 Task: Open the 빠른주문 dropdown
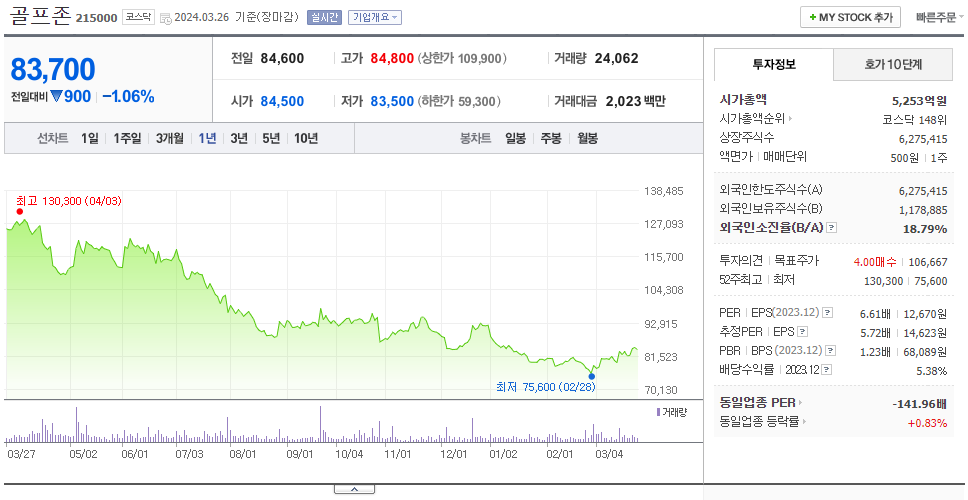940,17
